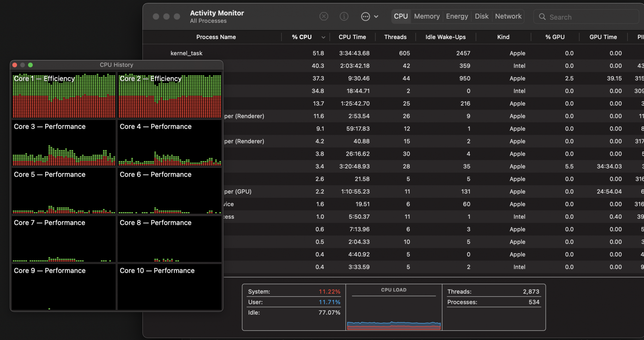Toggle sort order on % CPU column
Viewport: 644px width, 340px height.
(302, 37)
